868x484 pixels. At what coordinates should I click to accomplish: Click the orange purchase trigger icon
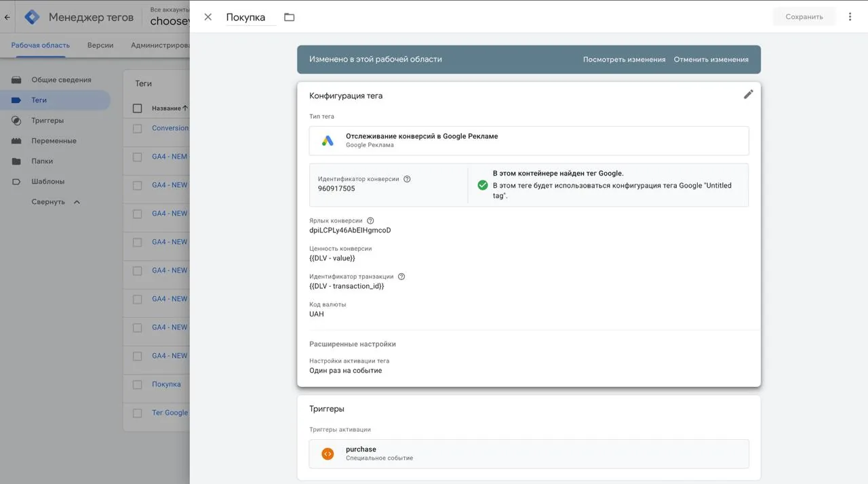[x=328, y=454]
